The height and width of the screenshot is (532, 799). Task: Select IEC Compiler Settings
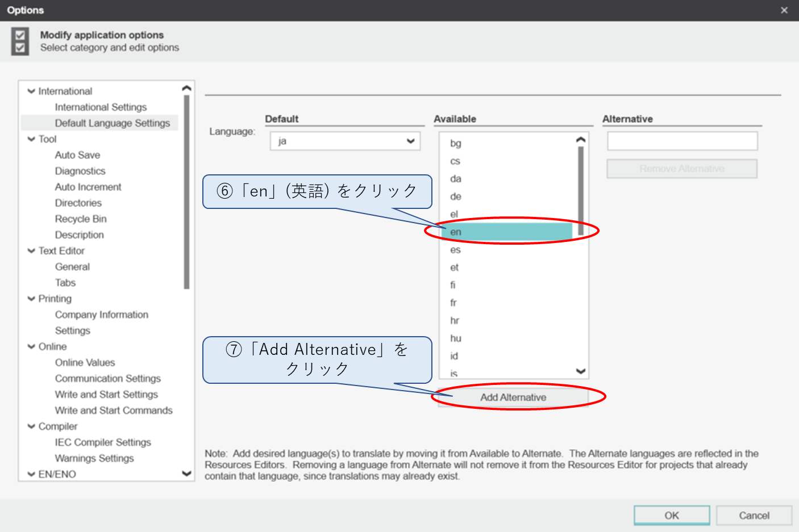click(103, 442)
